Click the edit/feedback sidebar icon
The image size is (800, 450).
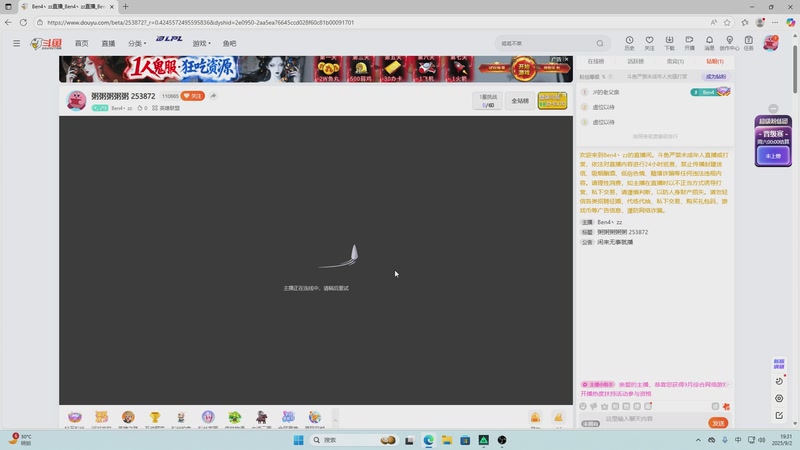[779, 415]
